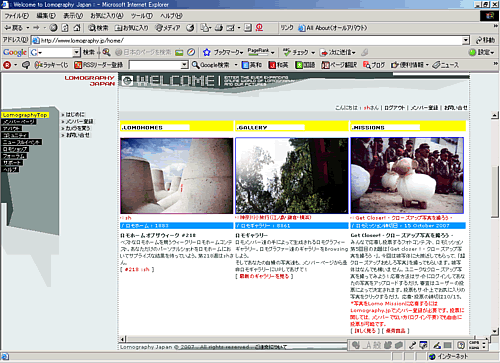Click the Japanese (国語) dictionary button
Viewport: 500px width, 363px height.
pyautogui.click(x=305, y=65)
